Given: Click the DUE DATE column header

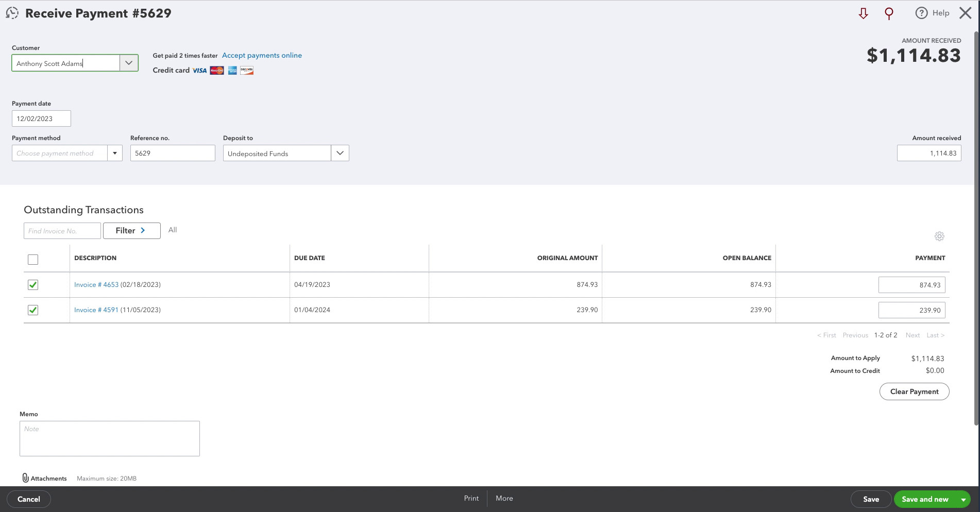Looking at the screenshot, I should 310,258.
